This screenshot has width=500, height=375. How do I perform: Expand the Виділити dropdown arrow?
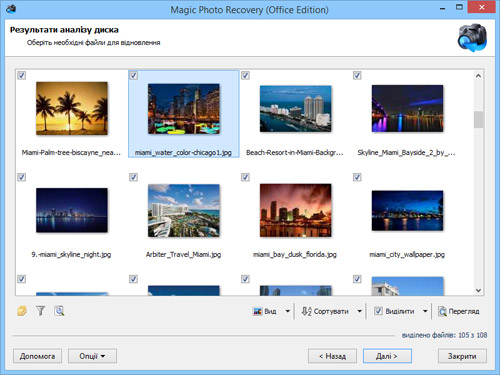(x=425, y=311)
